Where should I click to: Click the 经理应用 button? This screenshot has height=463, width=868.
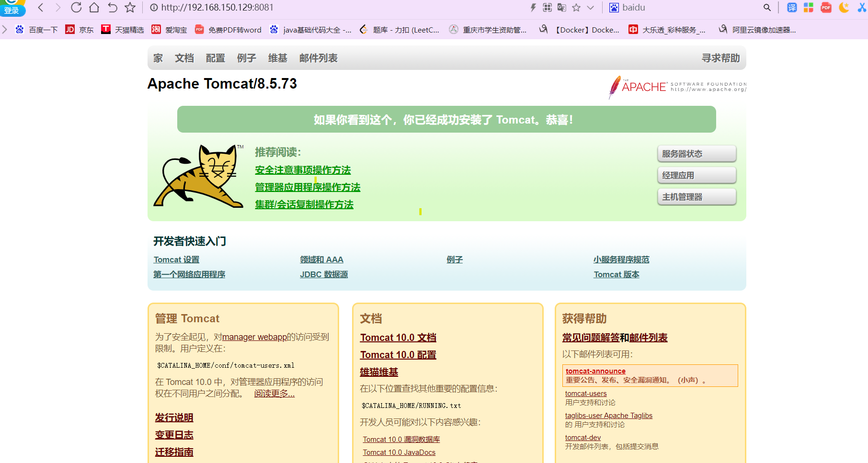coord(697,175)
